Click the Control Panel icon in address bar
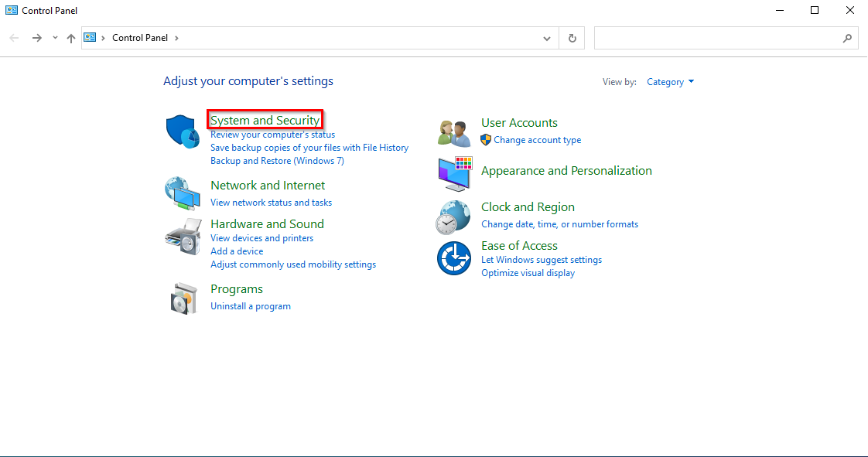Viewport: 868px width, 457px height. [x=91, y=38]
